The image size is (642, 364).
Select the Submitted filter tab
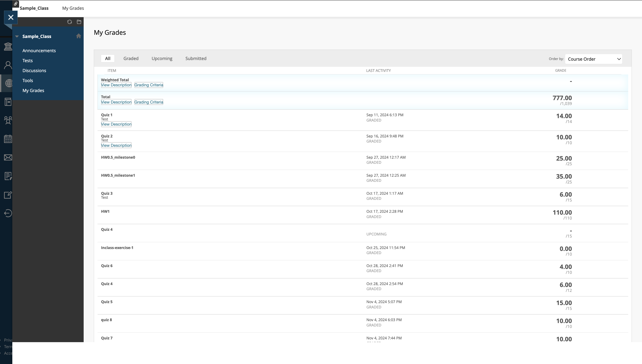(x=196, y=59)
